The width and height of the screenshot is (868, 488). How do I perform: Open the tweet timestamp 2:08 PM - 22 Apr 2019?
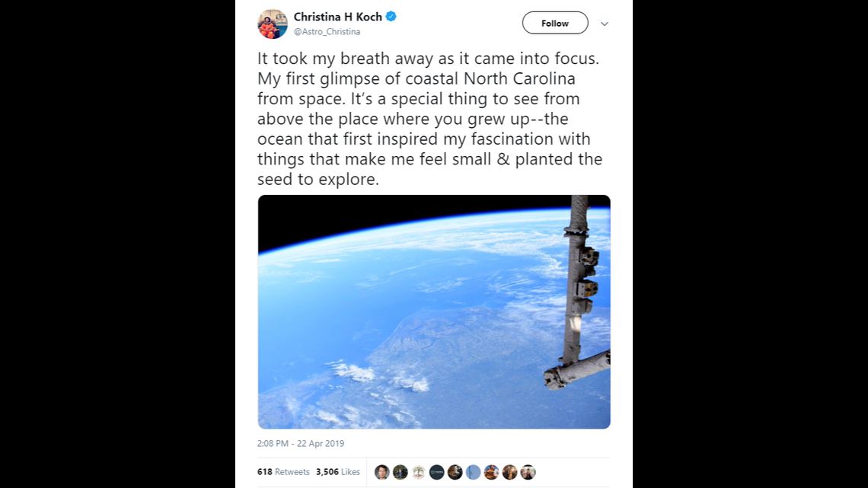(300, 443)
